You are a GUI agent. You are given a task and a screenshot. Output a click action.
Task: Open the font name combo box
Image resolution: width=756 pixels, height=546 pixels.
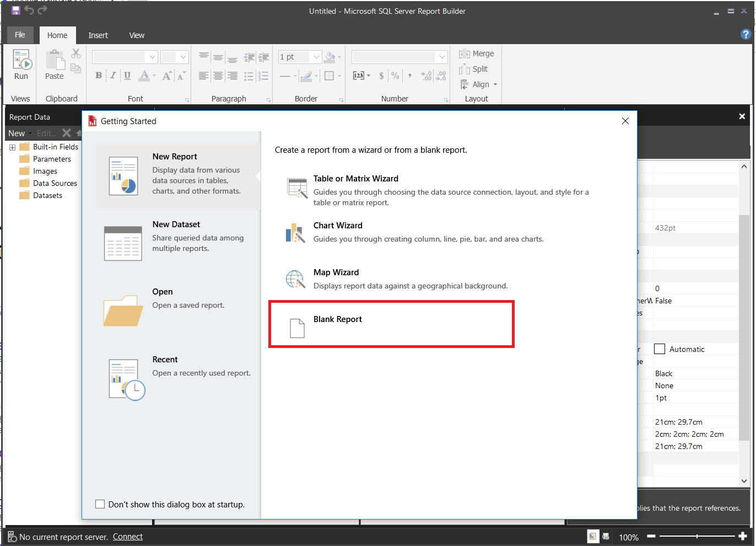click(125, 57)
